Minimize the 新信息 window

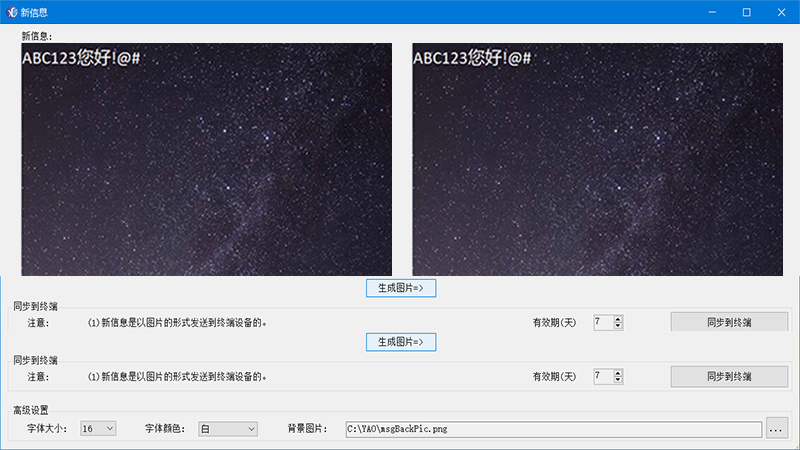click(x=712, y=12)
